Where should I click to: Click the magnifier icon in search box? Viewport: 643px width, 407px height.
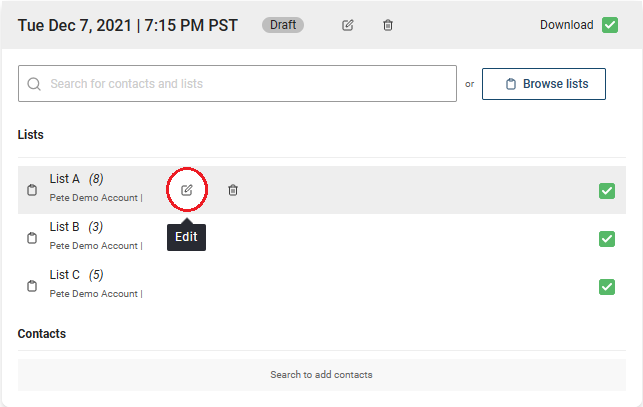click(x=34, y=84)
